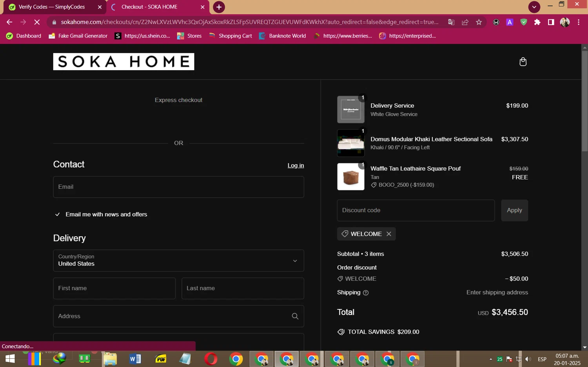This screenshot has height=367, width=588.
Task: Click the Log in link
Action: point(296,165)
